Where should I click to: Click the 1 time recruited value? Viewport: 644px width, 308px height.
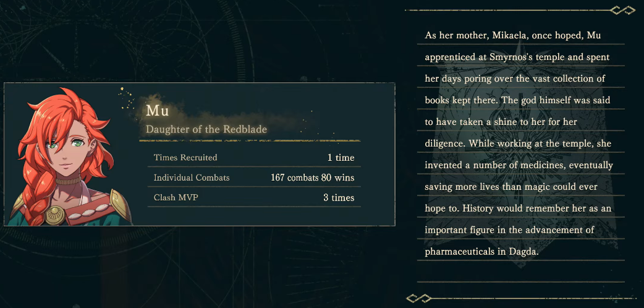[341, 158]
